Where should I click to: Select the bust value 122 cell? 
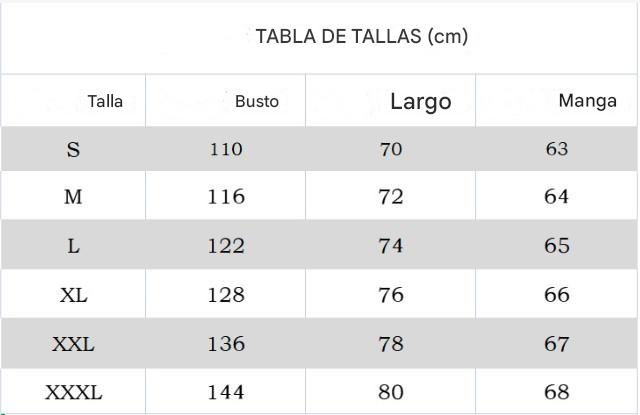[226, 246]
